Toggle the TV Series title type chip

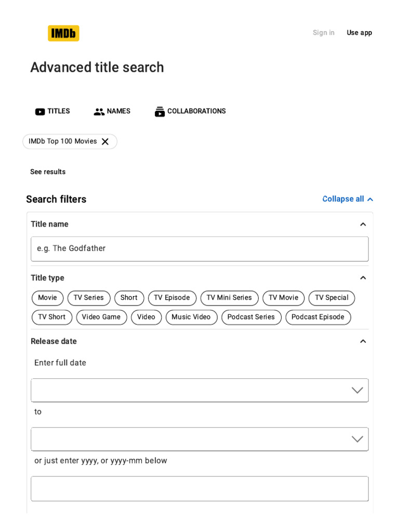point(89,298)
